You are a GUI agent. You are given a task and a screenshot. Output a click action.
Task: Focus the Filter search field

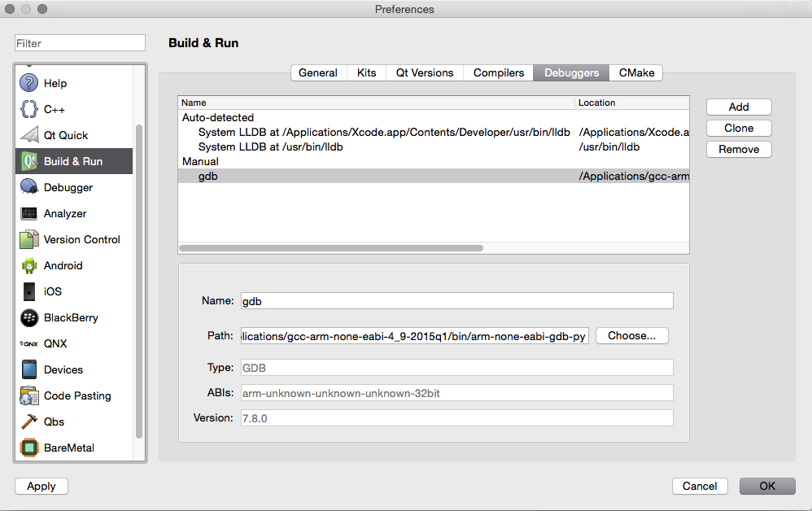(81, 43)
